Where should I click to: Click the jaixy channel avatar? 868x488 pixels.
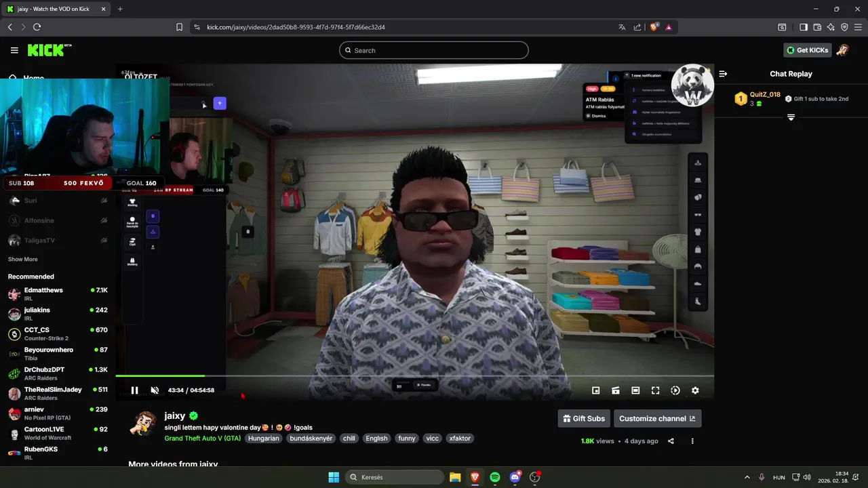pos(143,424)
